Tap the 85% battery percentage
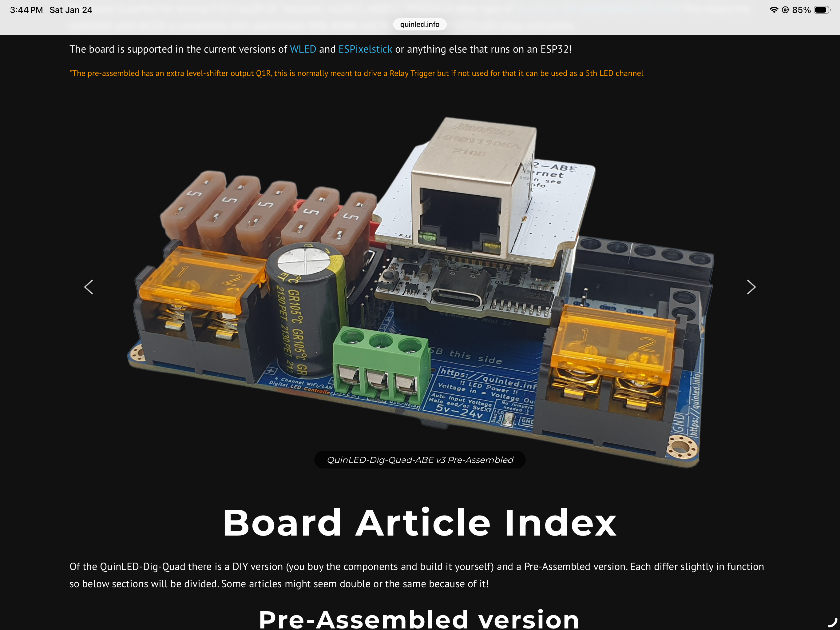 [801, 10]
